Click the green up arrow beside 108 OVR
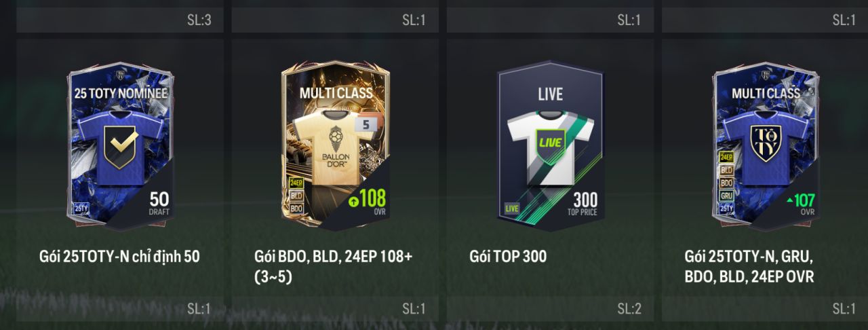Screen dimensions: 868x330 [x=353, y=201]
